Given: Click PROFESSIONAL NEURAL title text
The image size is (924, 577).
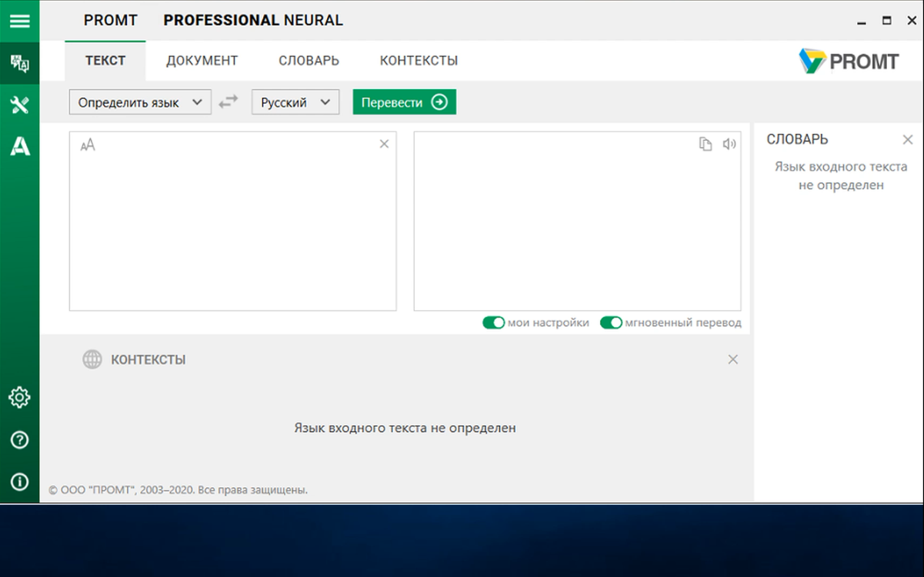Looking at the screenshot, I should (x=253, y=21).
